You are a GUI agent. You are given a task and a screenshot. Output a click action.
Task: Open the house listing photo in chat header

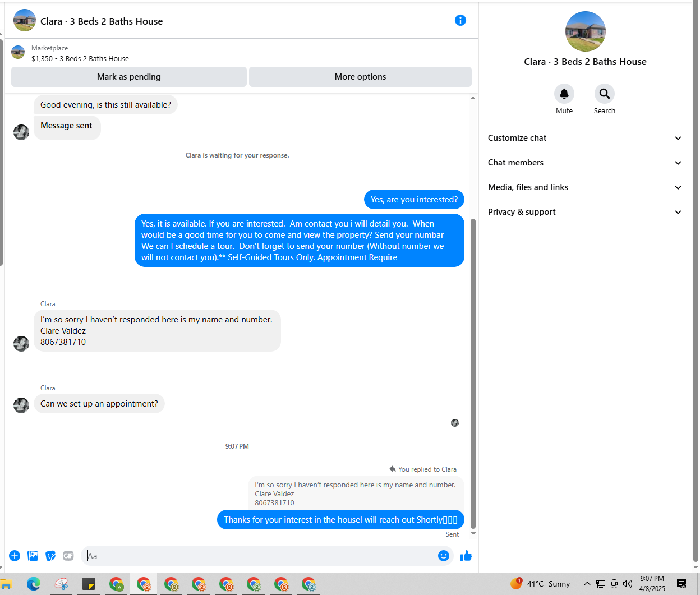[x=25, y=20]
